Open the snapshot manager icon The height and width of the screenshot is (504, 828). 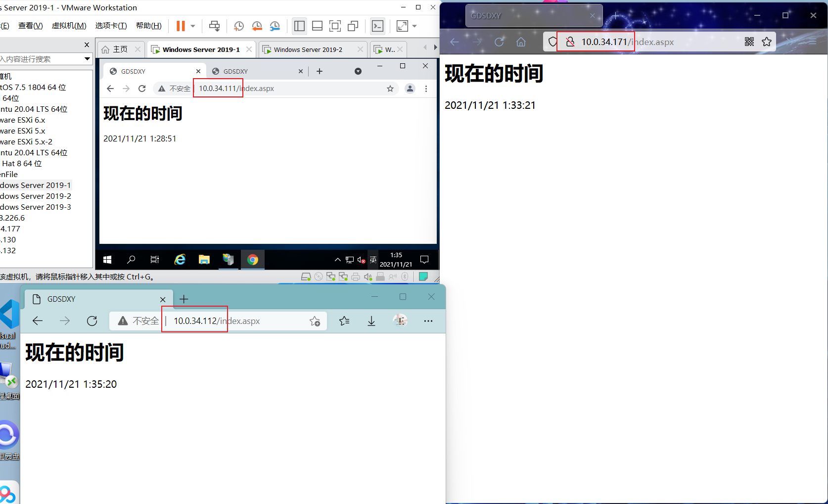pos(275,26)
